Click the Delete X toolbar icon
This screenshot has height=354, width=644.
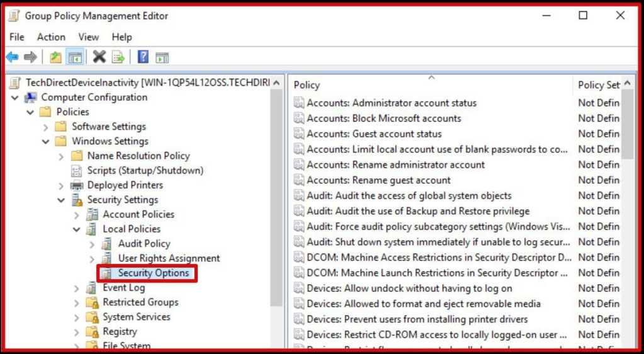[99, 57]
